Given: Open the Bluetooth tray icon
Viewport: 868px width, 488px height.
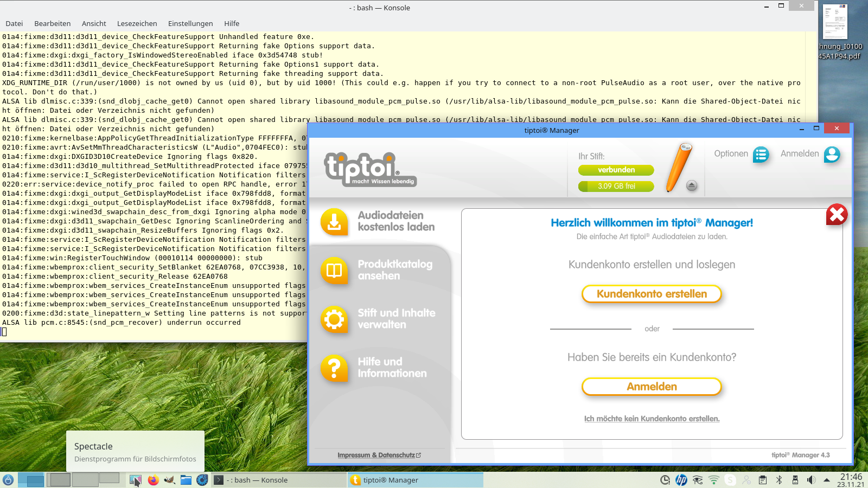Looking at the screenshot, I should point(779,480).
